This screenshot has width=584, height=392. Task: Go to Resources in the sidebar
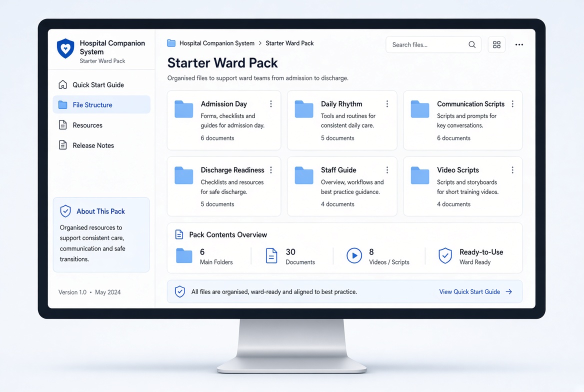pyautogui.click(x=101, y=125)
